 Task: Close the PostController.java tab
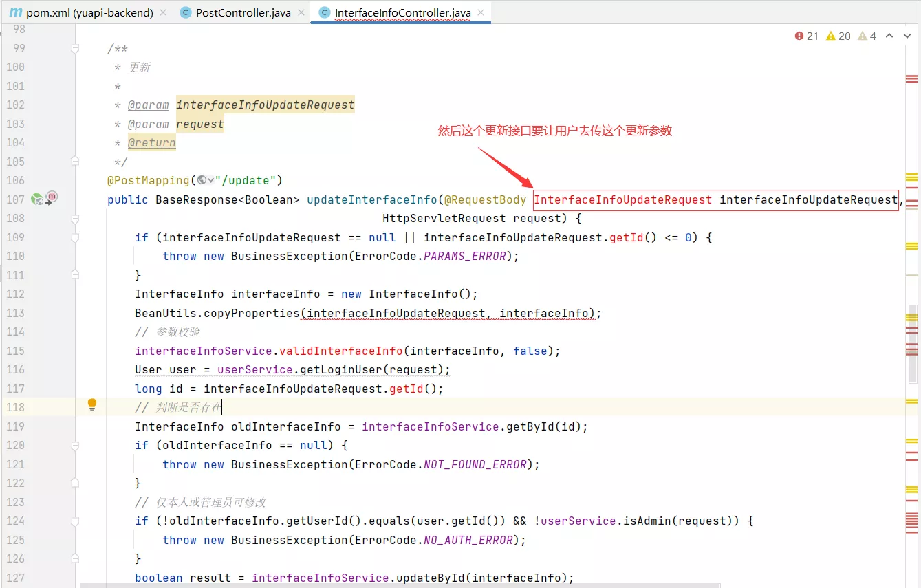(300, 12)
